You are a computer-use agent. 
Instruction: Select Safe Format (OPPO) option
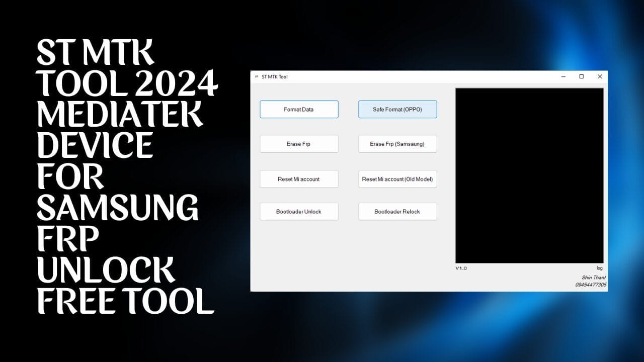[x=397, y=110]
